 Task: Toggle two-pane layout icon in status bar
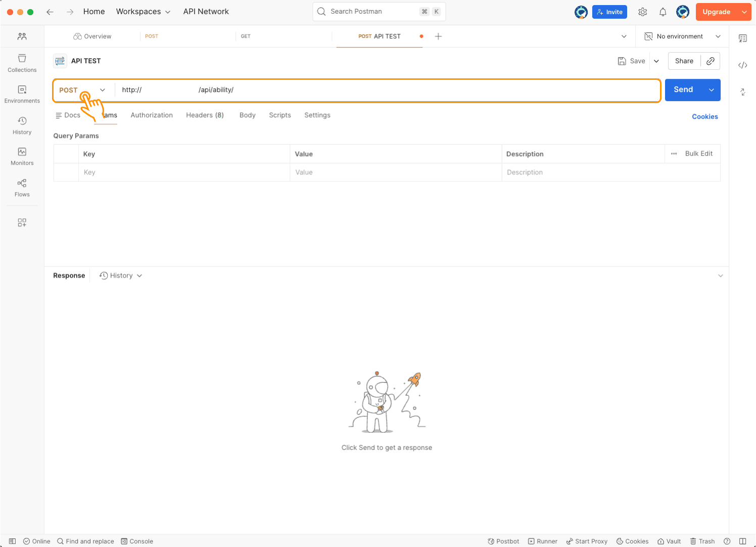[x=742, y=541]
